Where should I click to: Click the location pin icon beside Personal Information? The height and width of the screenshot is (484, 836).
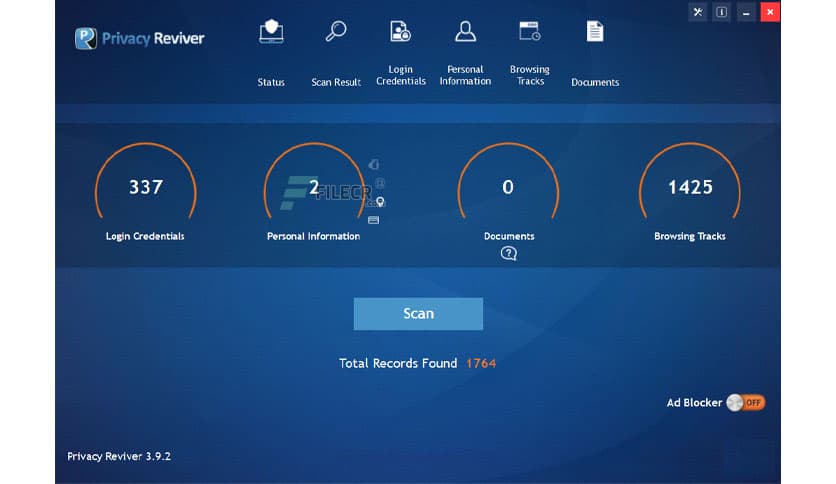[380, 201]
